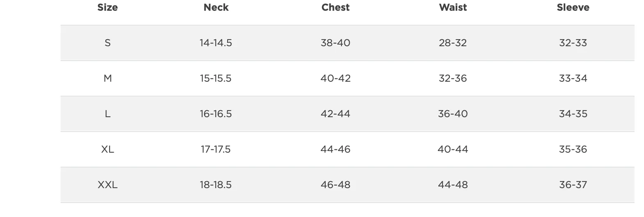Select the L size row label
This screenshot has height=217, width=644.
(108, 114)
